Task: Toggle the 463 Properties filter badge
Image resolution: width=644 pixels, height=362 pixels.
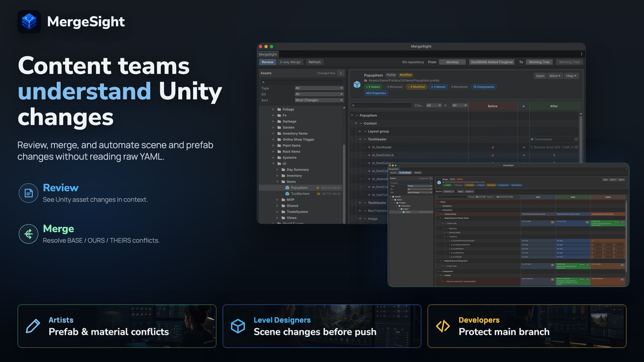Action: click(376, 93)
